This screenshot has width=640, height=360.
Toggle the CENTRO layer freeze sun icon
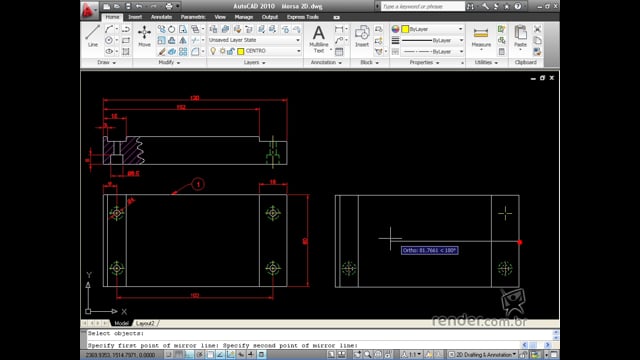(x=222, y=51)
